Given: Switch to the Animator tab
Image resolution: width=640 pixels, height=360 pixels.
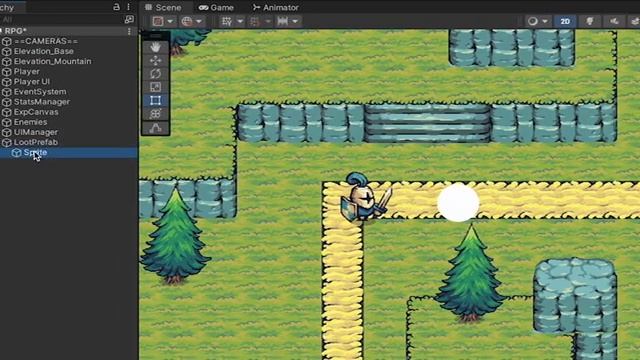Looking at the screenshot, I should point(276,7).
